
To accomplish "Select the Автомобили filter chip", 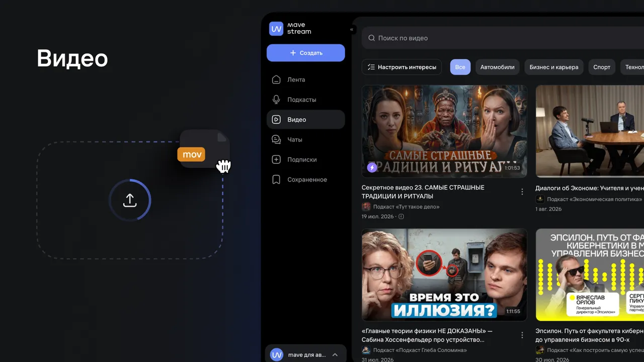I will tap(497, 67).
